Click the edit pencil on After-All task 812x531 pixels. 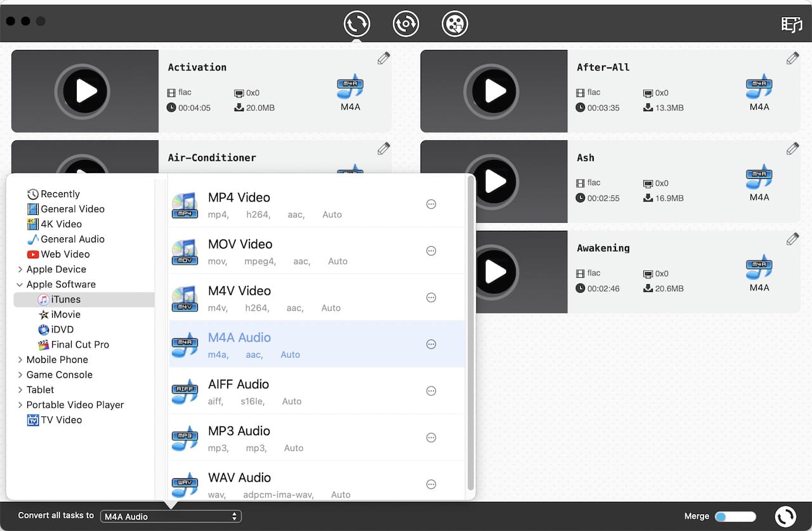[792, 59]
